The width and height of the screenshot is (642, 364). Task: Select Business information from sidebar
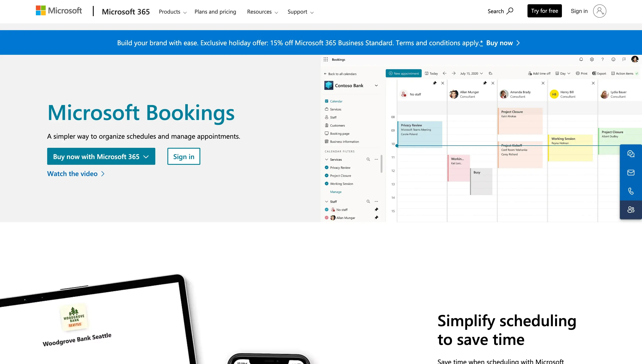(344, 141)
